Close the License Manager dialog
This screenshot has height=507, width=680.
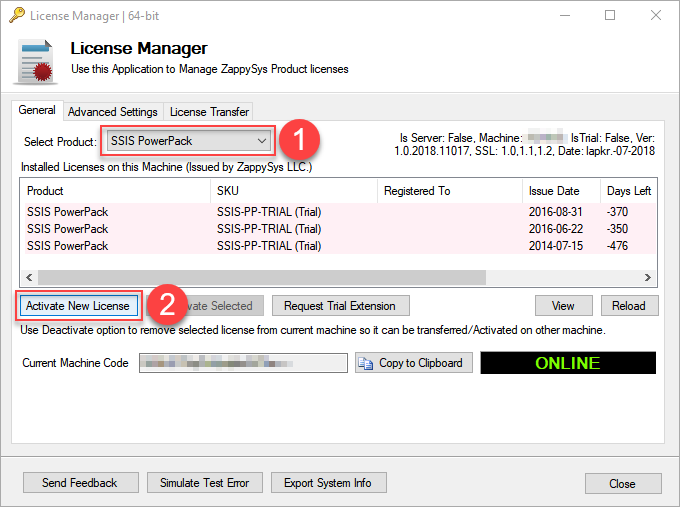pos(623,483)
